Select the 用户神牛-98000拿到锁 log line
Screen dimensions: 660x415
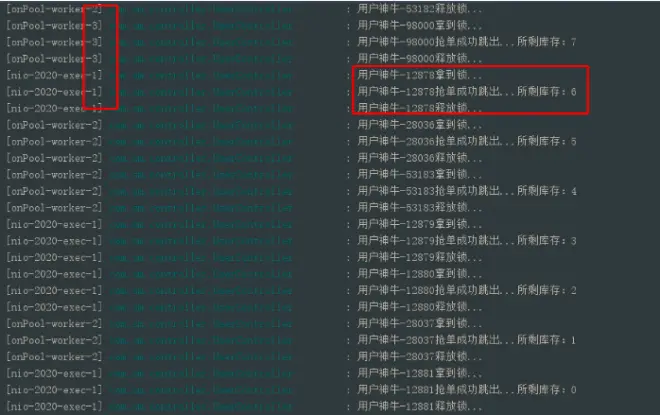pyautogui.click(x=420, y=26)
